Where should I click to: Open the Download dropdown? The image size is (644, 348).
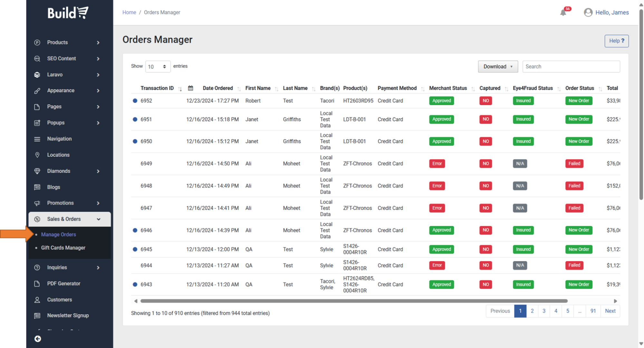498,66
